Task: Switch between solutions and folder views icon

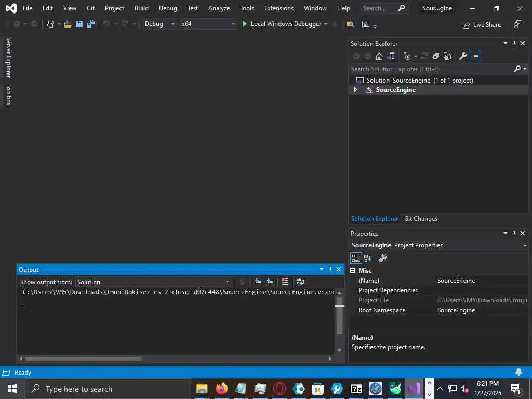Action: (x=391, y=56)
